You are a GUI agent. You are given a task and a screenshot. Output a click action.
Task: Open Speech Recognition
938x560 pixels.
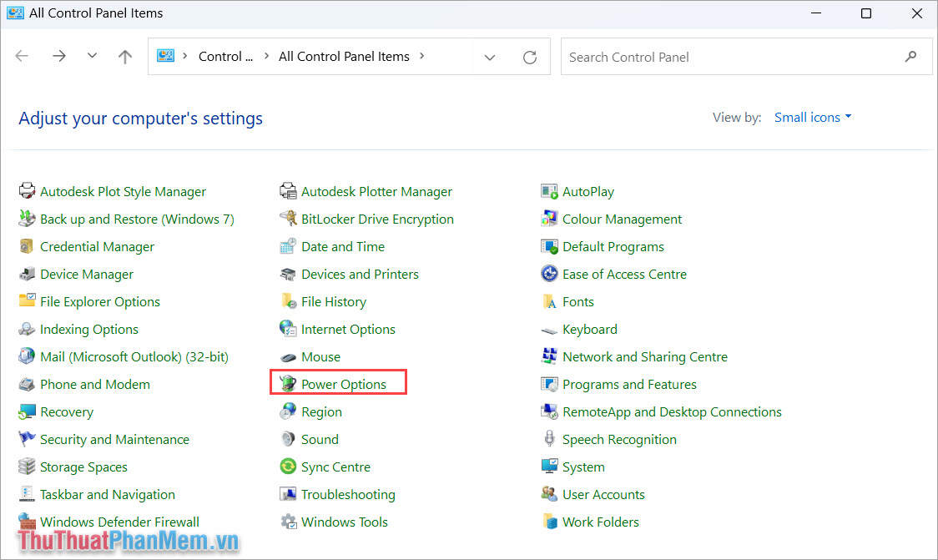coord(618,438)
